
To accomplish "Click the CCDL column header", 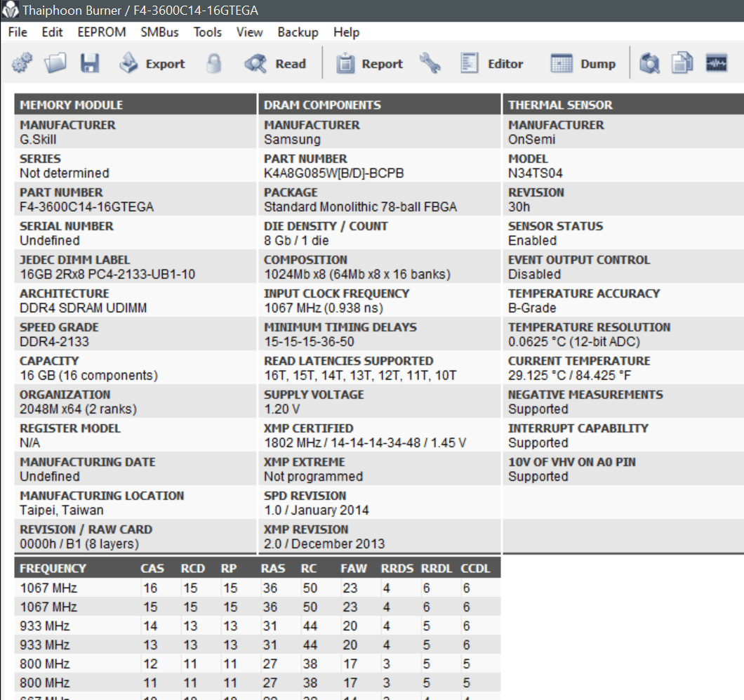I will click(475, 568).
